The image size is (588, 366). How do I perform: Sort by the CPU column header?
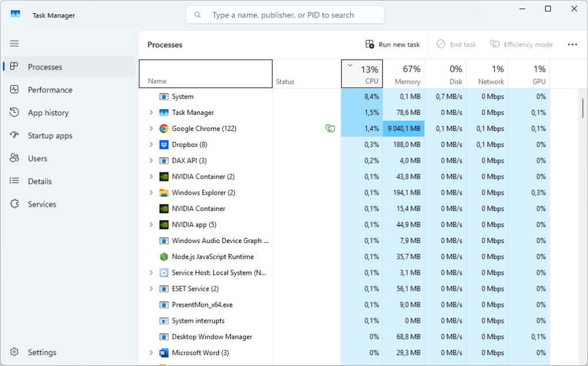[362, 74]
